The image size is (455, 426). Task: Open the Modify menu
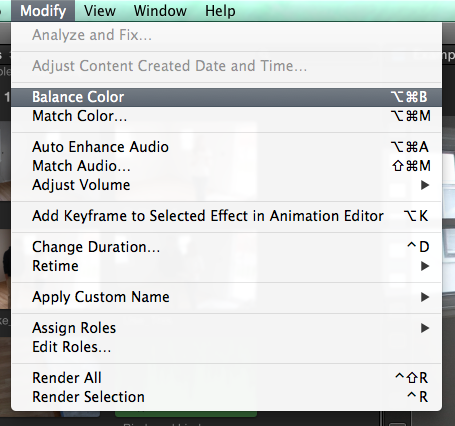click(43, 11)
